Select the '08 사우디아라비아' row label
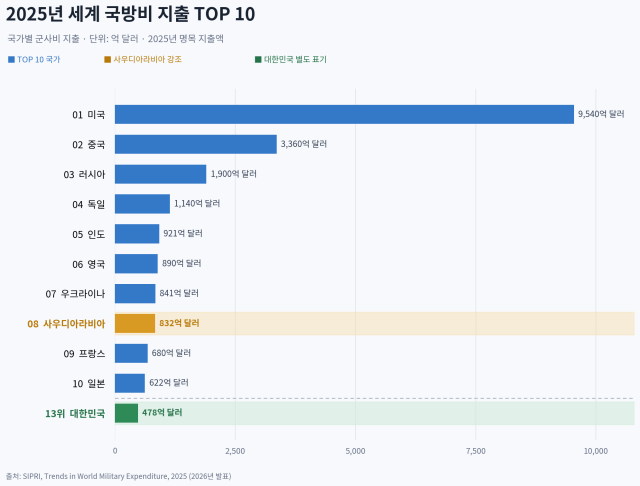Viewport: 640px width, 486px height. tap(66, 324)
